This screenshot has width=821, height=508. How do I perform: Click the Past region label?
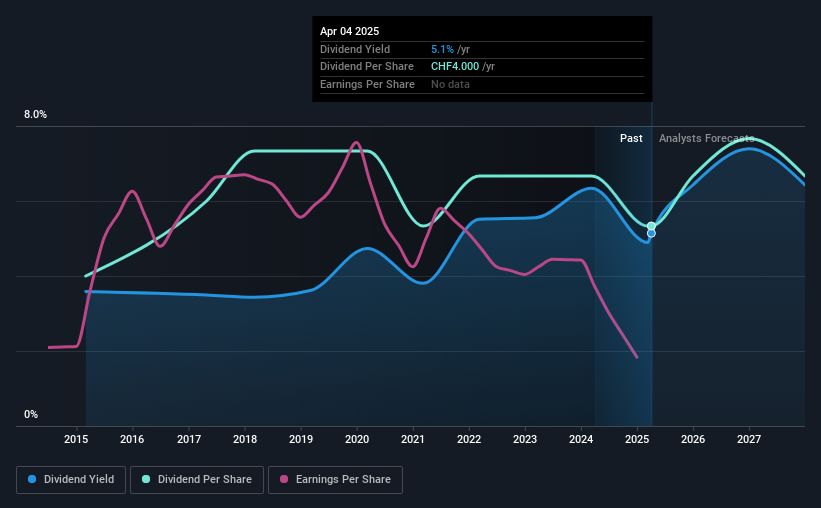[631, 138]
